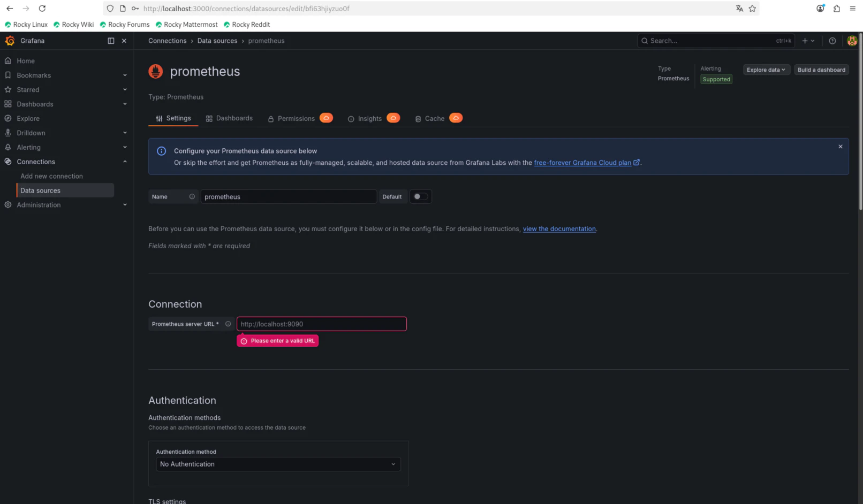Click the browser translate icon
Viewport: 863px width, 504px height.
(x=739, y=9)
